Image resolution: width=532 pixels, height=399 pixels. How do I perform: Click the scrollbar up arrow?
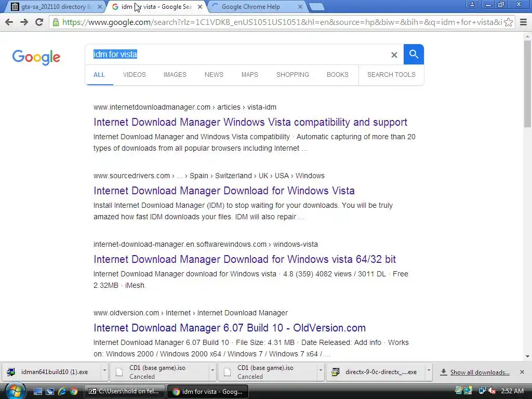527,36
